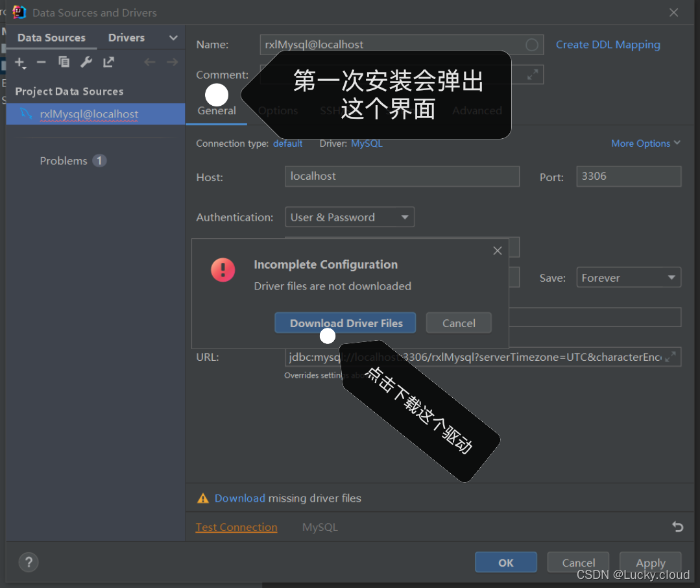This screenshot has width=700, height=588.
Task: Close the Incomplete Configuration popup
Action: [498, 251]
